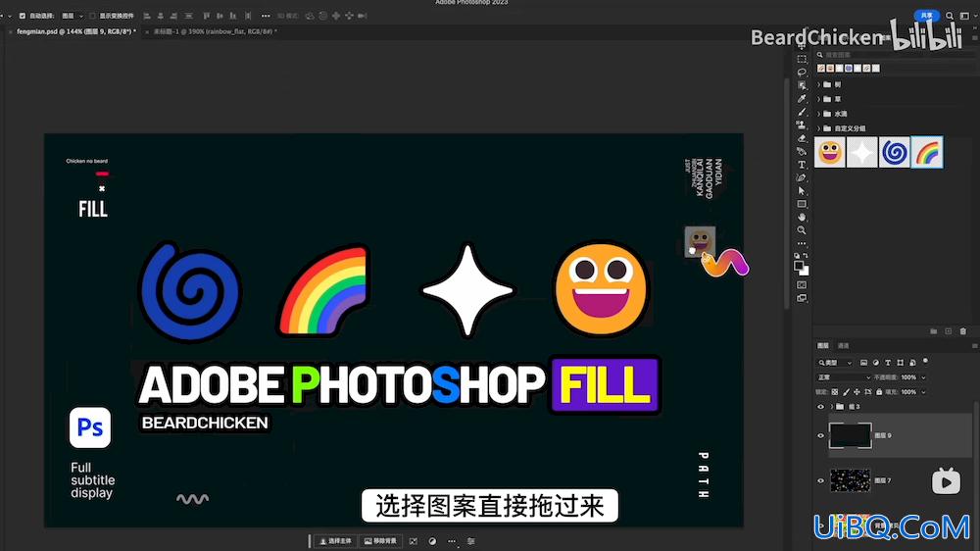
Task: Change the screen mode icon
Action: (802, 298)
